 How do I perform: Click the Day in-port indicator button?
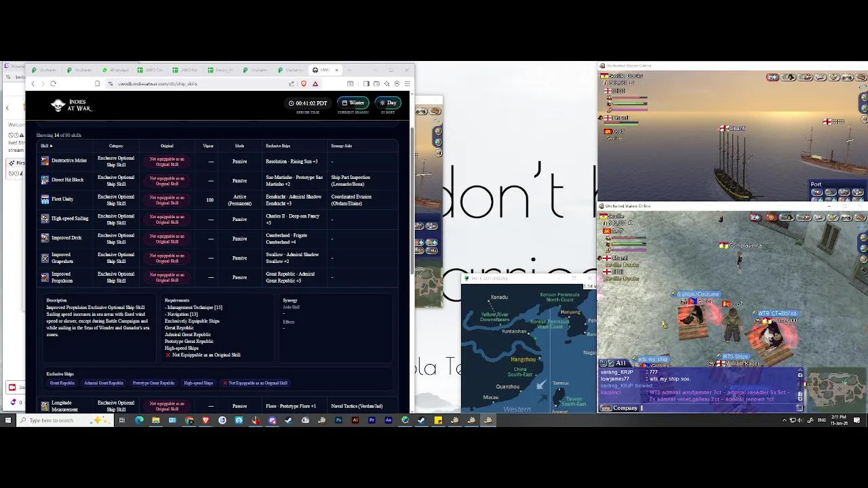pyautogui.click(x=388, y=103)
